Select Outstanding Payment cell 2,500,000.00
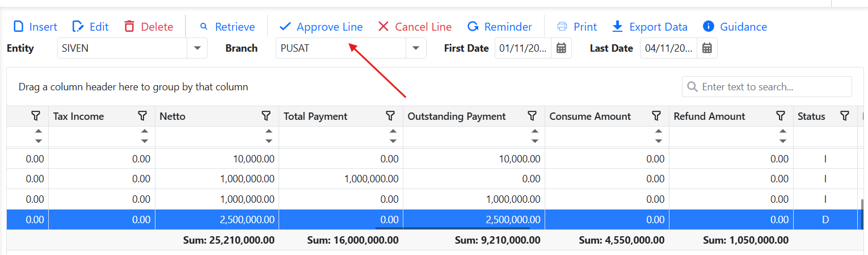The width and height of the screenshot is (868, 255). pyautogui.click(x=474, y=220)
